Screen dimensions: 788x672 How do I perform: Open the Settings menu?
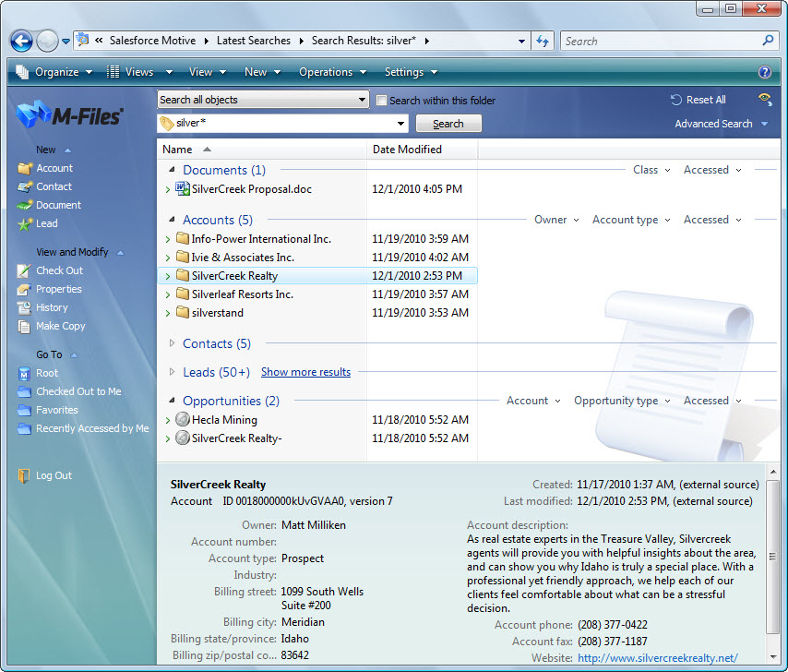411,72
